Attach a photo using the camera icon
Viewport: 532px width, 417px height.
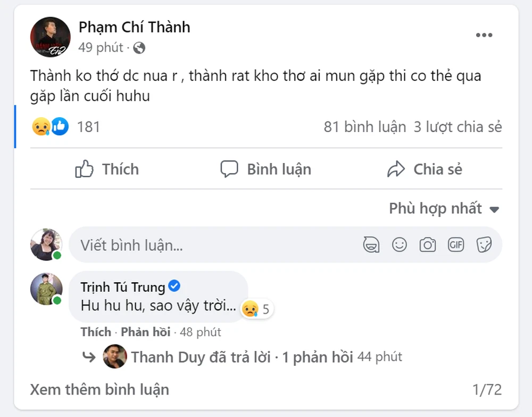(x=427, y=245)
